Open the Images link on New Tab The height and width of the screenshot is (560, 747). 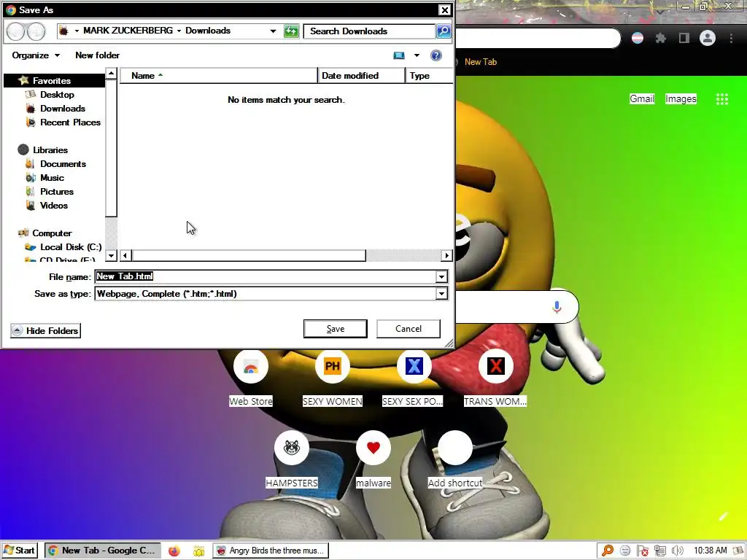pos(681,98)
